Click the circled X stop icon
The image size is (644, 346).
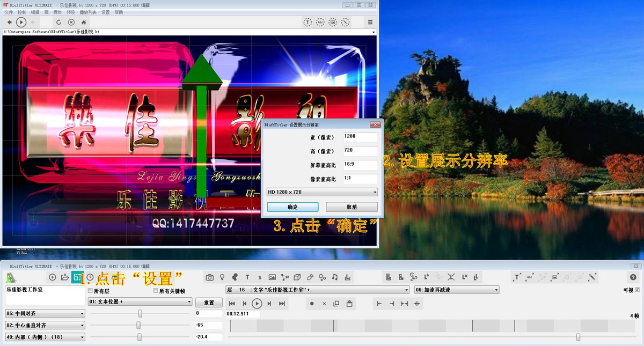pyautogui.click(x=71, y=22)
